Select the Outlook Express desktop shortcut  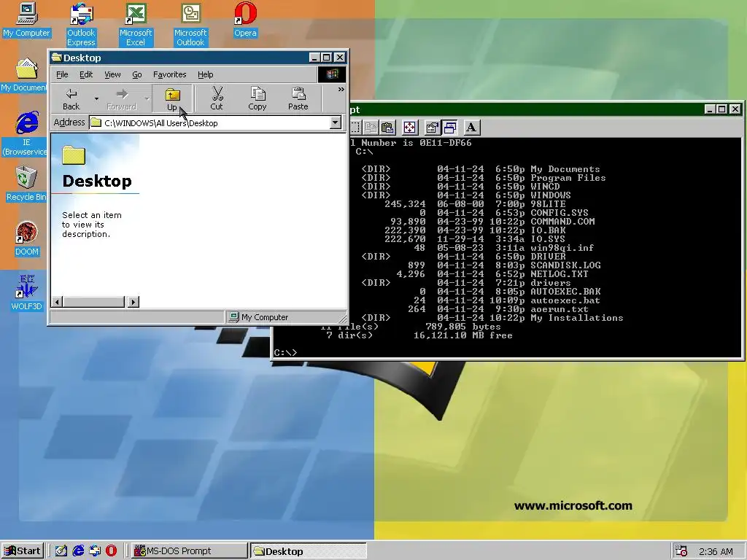click(81, 25)
